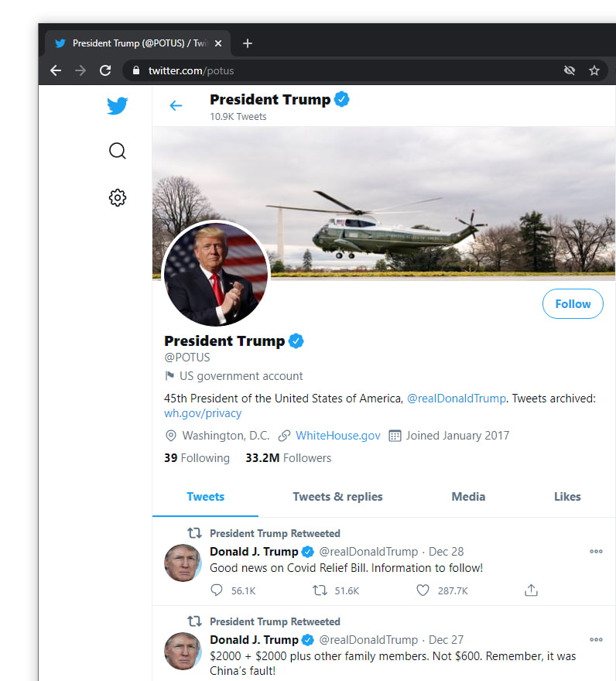Open more options on the Dec 28 tweet
This screenshot has width=616, height=681.
pos(596,551)
